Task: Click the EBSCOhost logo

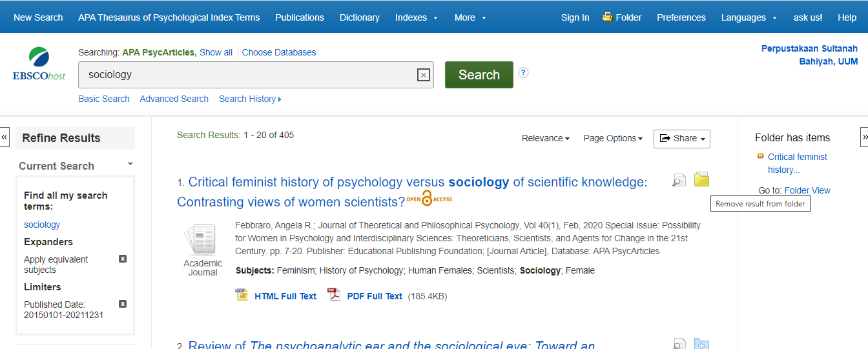Action: 39,64
